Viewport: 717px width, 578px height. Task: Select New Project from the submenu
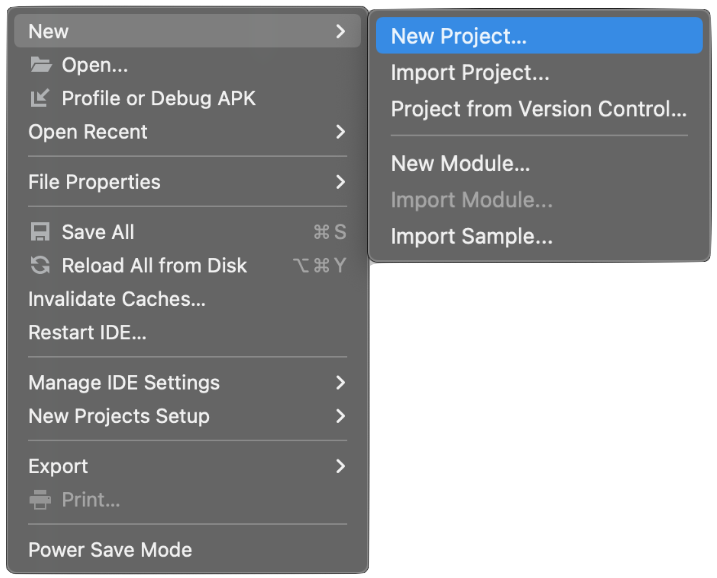pos(458,36)
